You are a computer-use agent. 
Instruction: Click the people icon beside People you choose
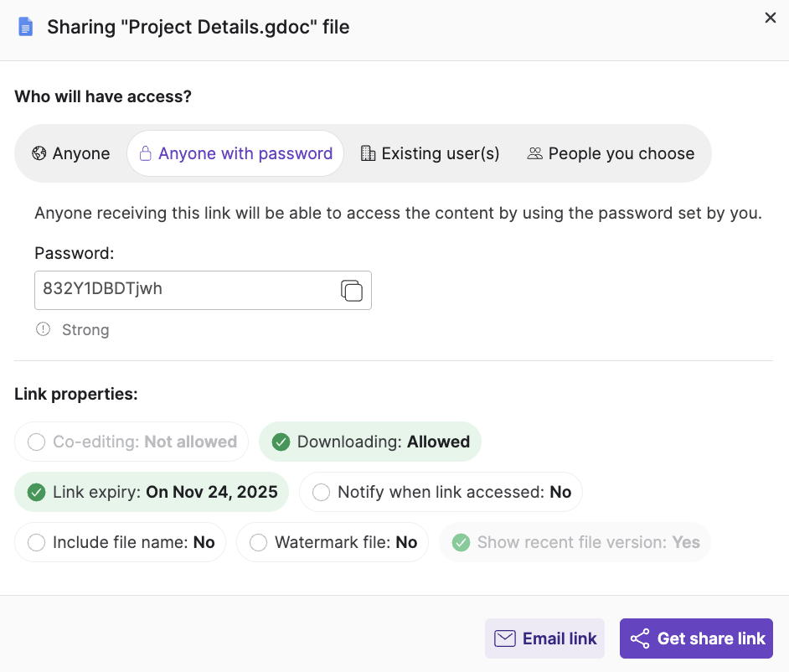[534, 153]
